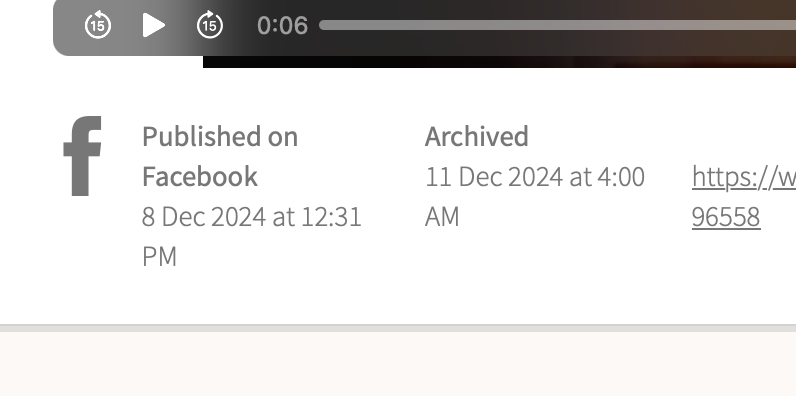Click the "PM" text under published date
This screenshot has width=796, height=396.
click(159, 256)
